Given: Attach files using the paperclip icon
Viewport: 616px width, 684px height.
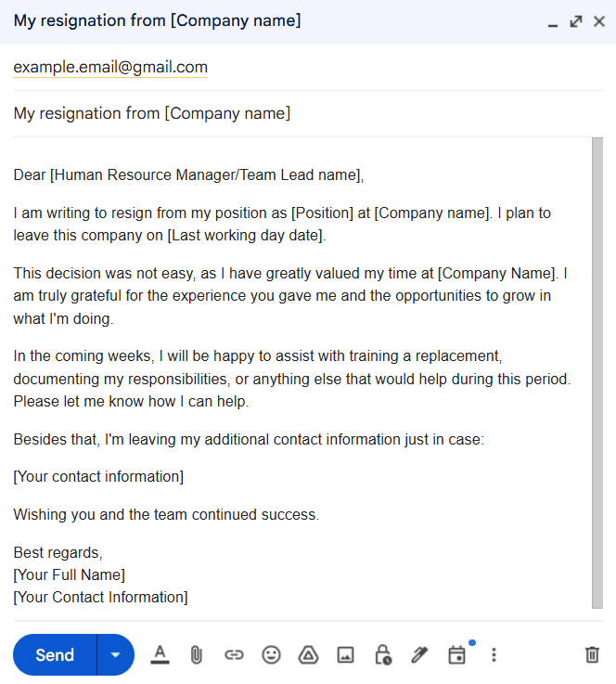Looking at the screenshot, I should tap(197, 654).
